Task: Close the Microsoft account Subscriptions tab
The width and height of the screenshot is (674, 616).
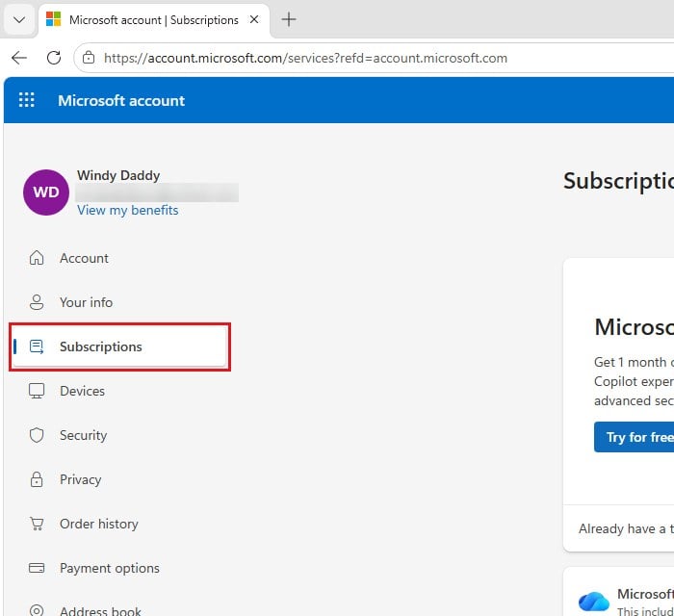Action: 254,19
